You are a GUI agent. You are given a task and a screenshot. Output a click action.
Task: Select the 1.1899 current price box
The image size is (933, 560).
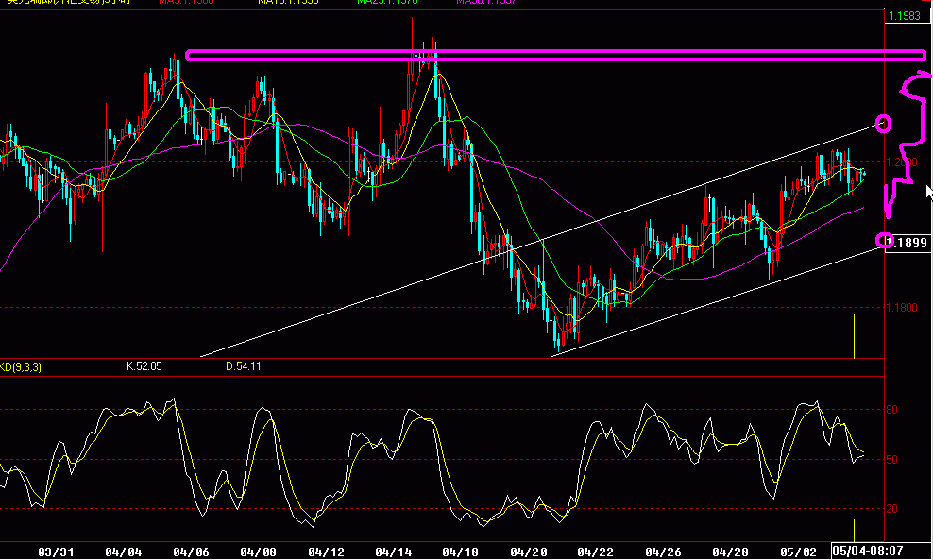pos(908,243)
